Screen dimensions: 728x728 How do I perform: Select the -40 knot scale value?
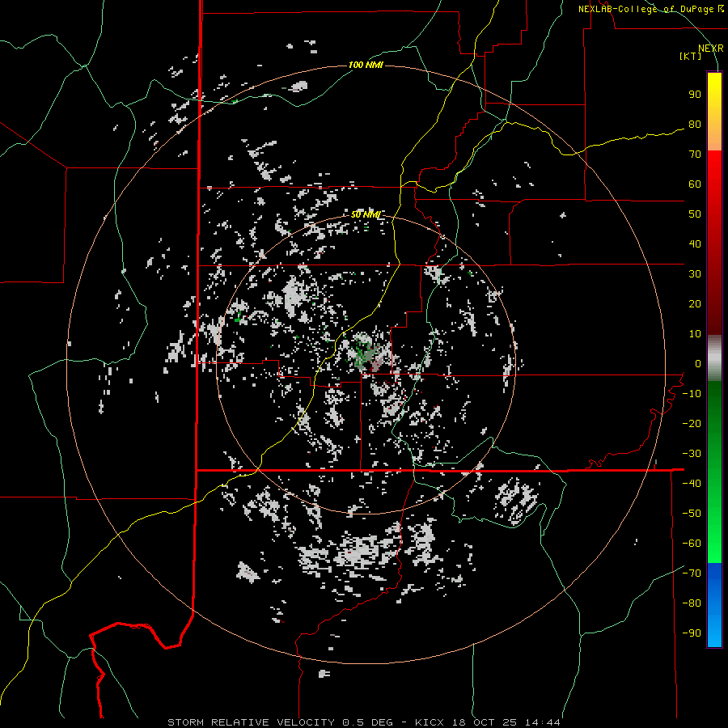point(692,484)
